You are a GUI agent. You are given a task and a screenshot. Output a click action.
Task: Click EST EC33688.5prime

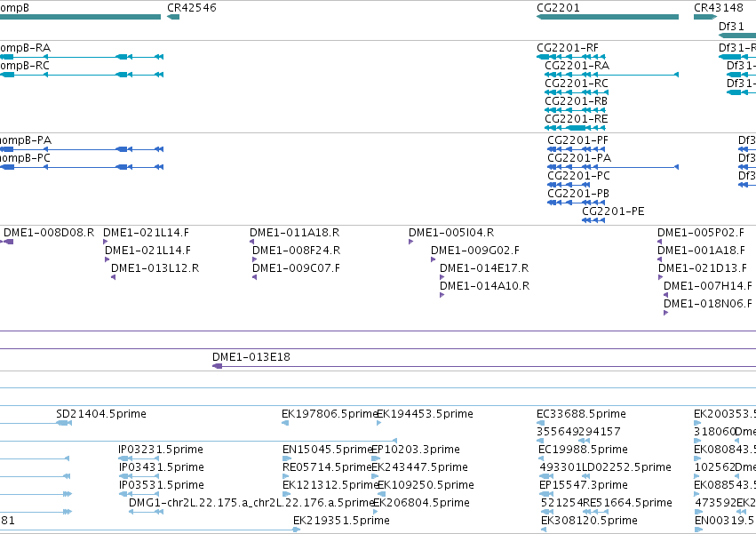(582, 414)
